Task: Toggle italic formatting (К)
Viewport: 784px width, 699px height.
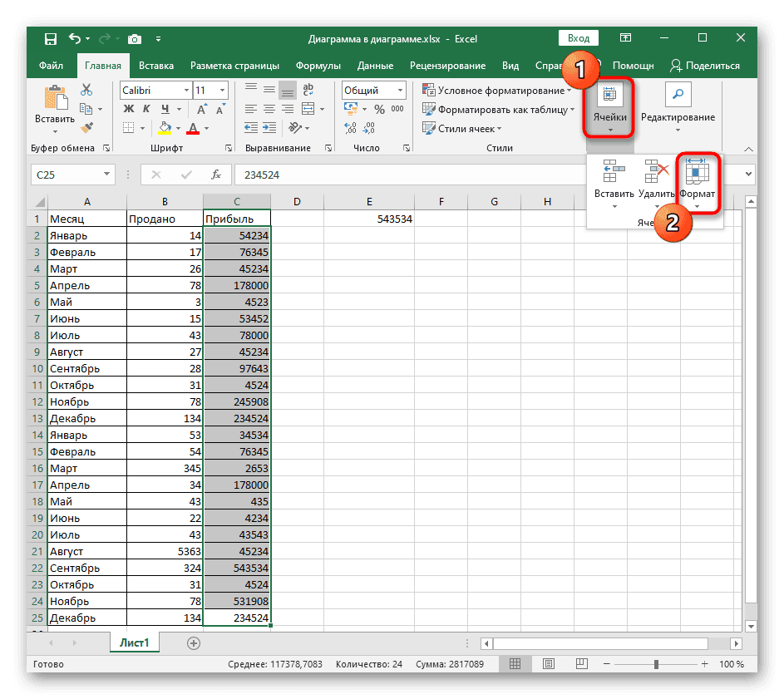Action: click(146, 109)
